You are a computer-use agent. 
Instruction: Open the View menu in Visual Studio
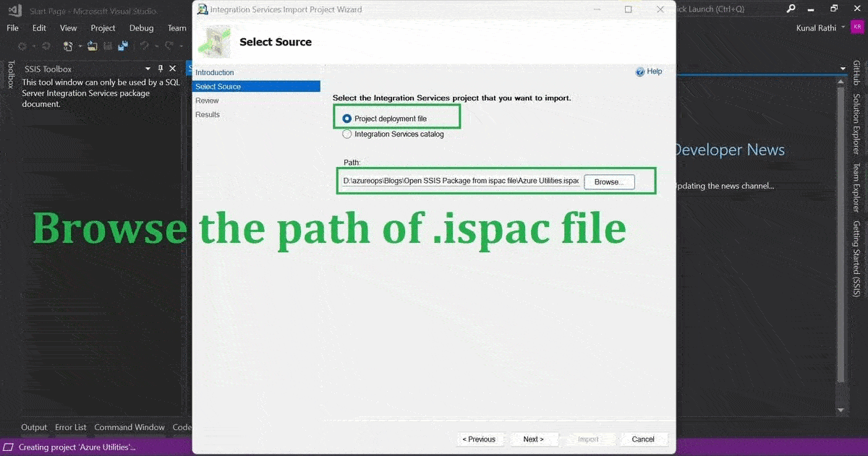click(69, 28)
